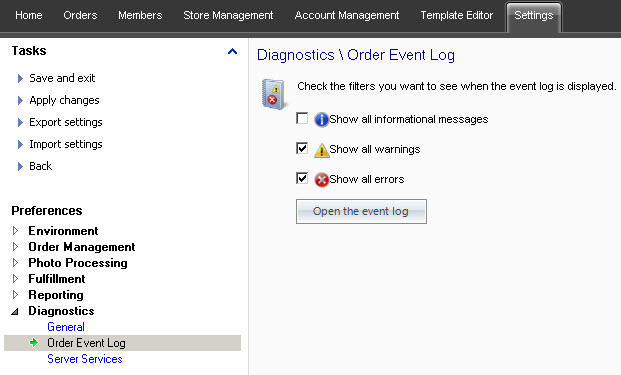This screenshot has height=375, width=621.
Task: Expand the Reporting preferences node
Action: [x=15, y=295]
